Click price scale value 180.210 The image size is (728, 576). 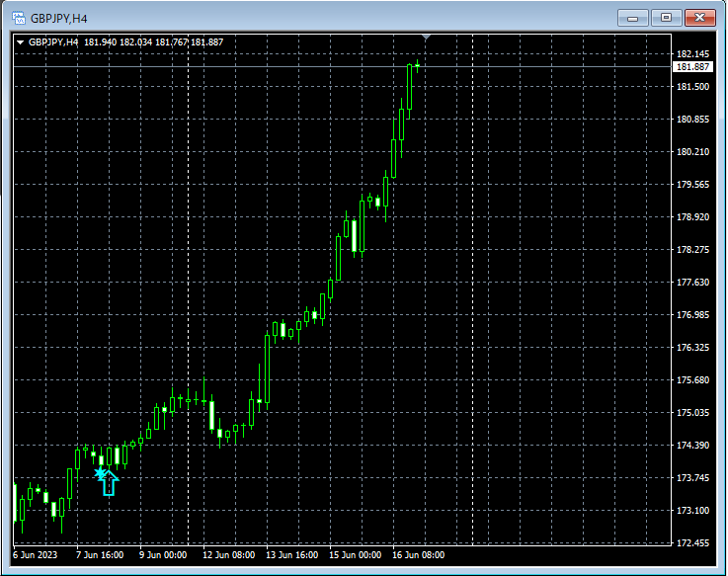pyautogui.click(x=692, y=151)
